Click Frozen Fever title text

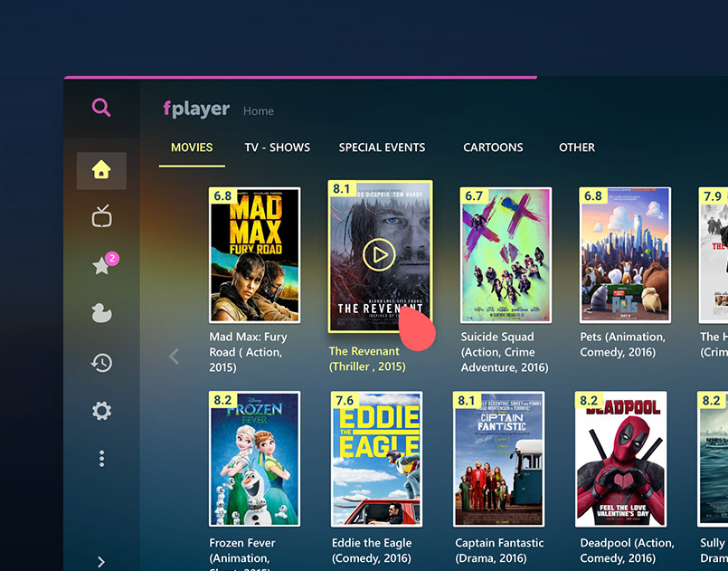point(242,556)
